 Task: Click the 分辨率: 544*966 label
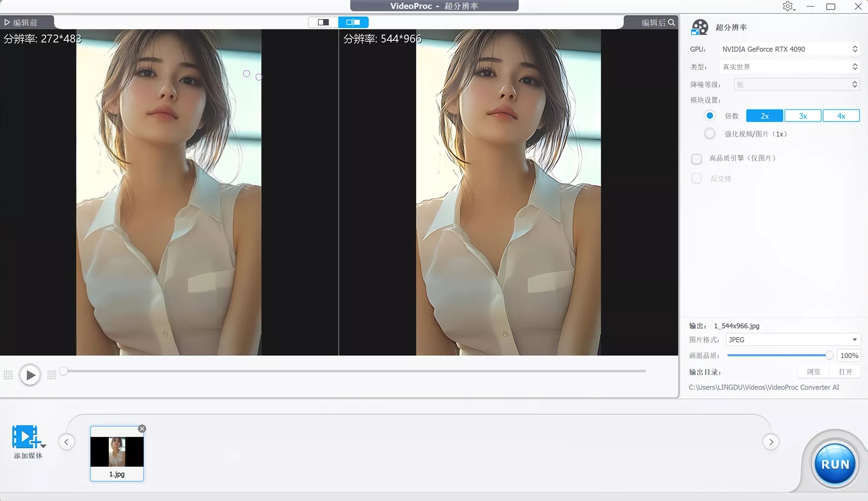pos(382,39)
